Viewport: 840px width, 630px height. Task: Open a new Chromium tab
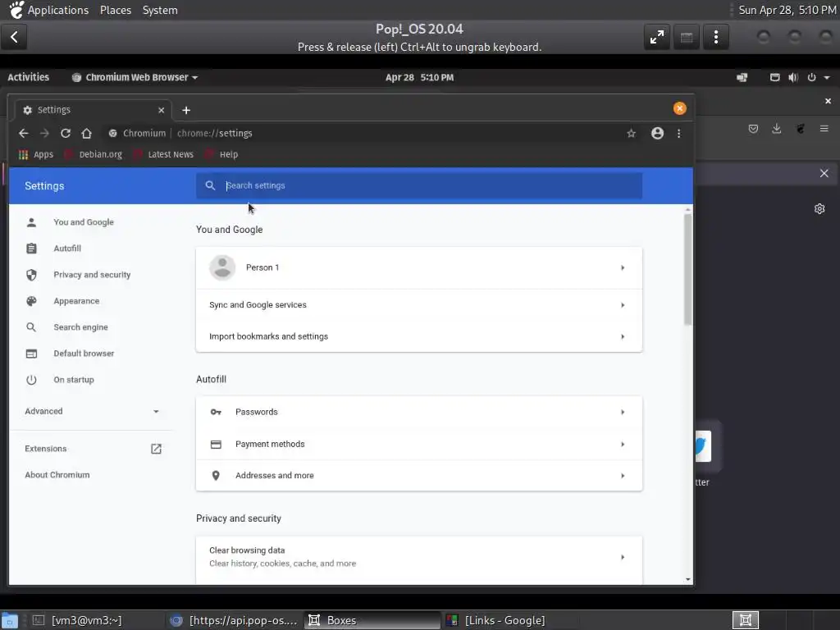click(x=186, y=111)
